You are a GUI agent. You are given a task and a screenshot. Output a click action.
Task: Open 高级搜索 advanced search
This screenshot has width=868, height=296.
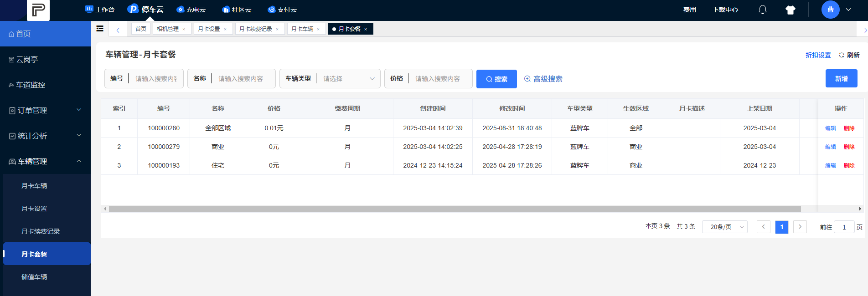pyautogui.click(x=543, y=79)
